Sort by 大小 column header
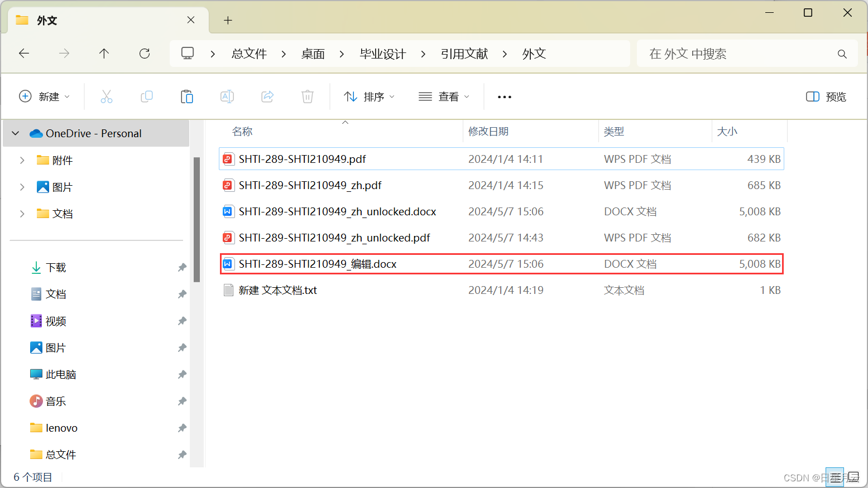 [727, 132]
